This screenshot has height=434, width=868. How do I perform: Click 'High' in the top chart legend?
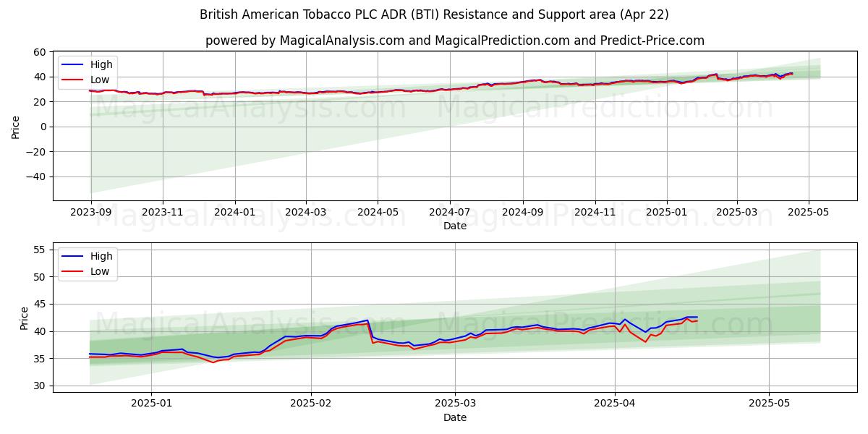tap(101, 64)
